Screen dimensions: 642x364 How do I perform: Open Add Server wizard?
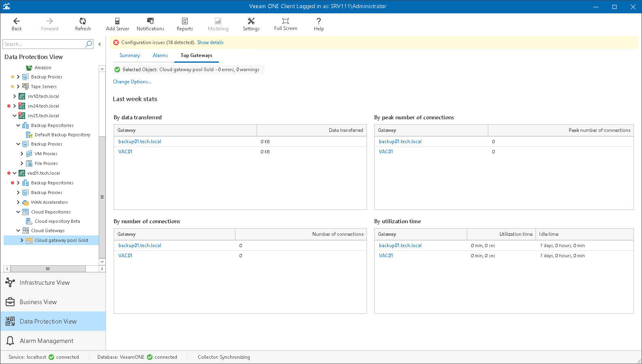117,24
